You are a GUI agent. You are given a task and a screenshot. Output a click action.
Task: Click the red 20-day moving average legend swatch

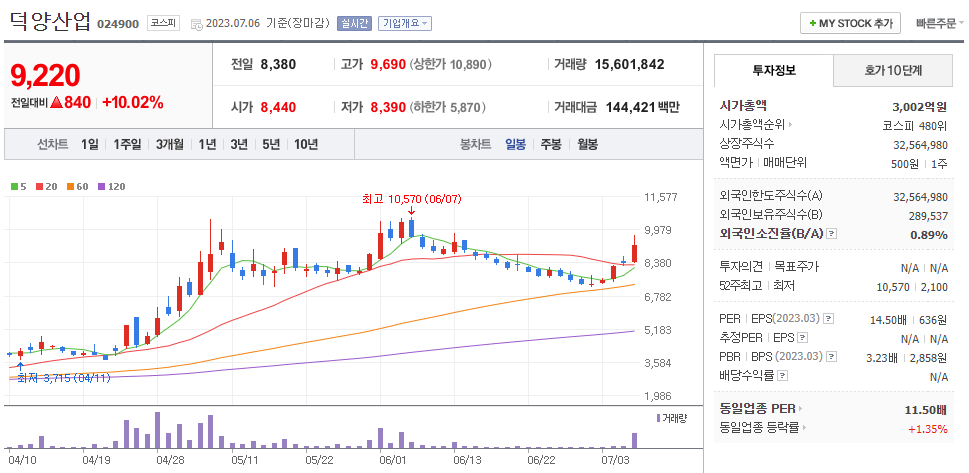click(39, 186)
